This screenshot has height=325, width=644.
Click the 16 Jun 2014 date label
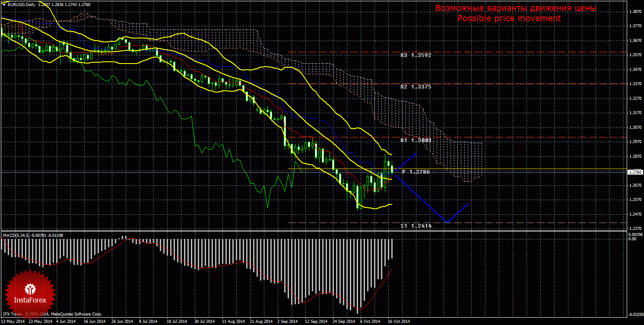click(x=95, y=322)
